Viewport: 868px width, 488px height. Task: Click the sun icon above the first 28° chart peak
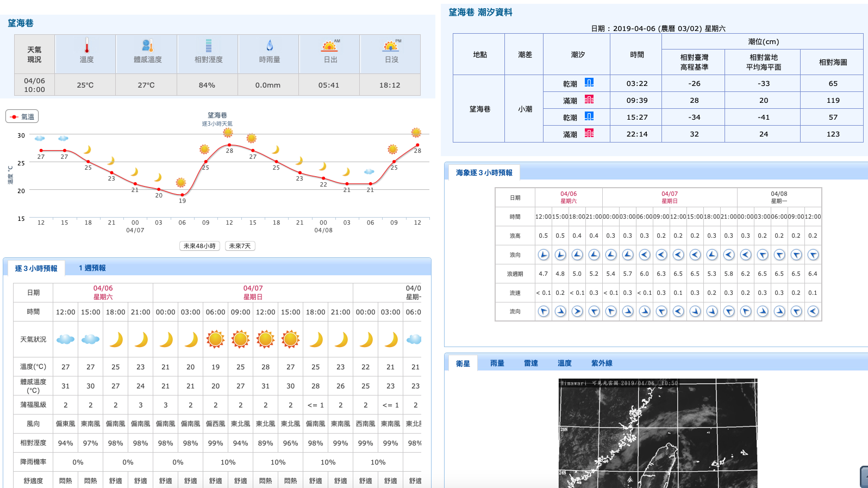228,132
